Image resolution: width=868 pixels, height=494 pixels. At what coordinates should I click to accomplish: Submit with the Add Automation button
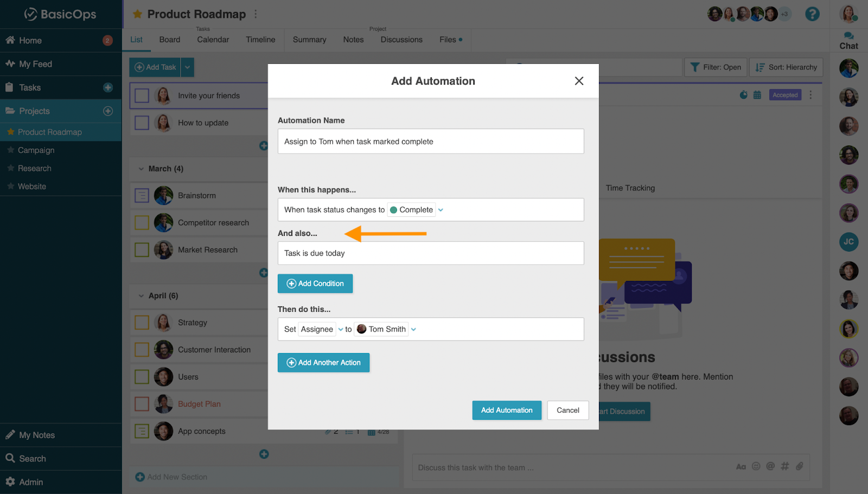point(506,410)
